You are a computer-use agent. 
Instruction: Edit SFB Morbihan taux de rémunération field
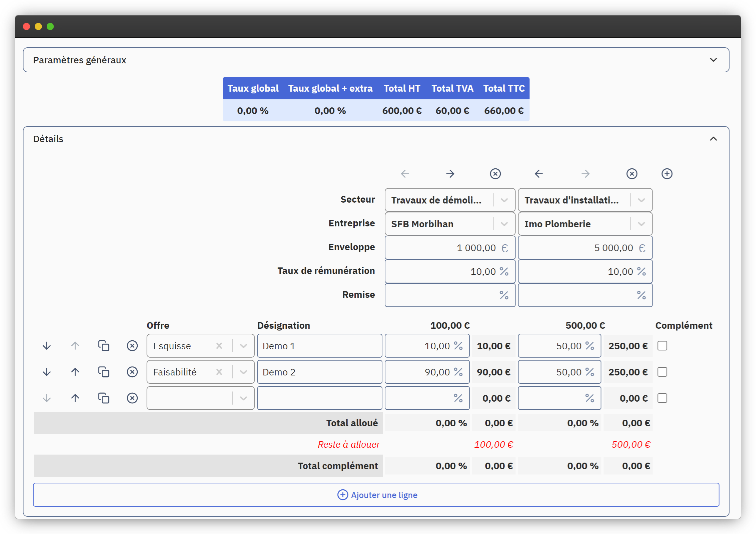point(450,271)
